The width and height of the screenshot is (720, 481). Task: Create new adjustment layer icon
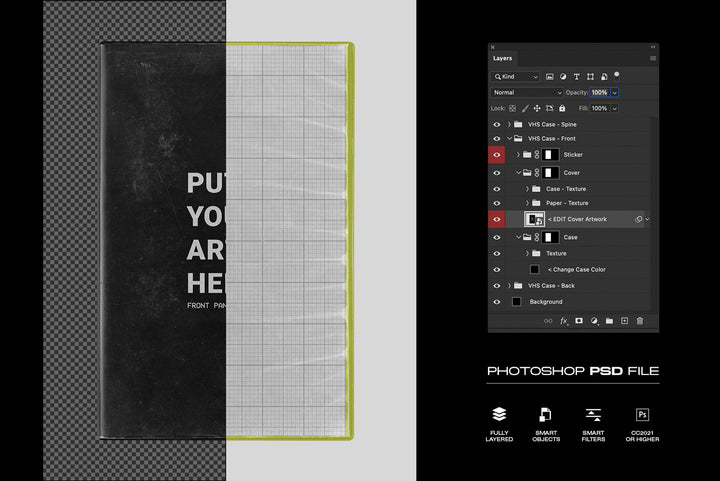(594, 321)
